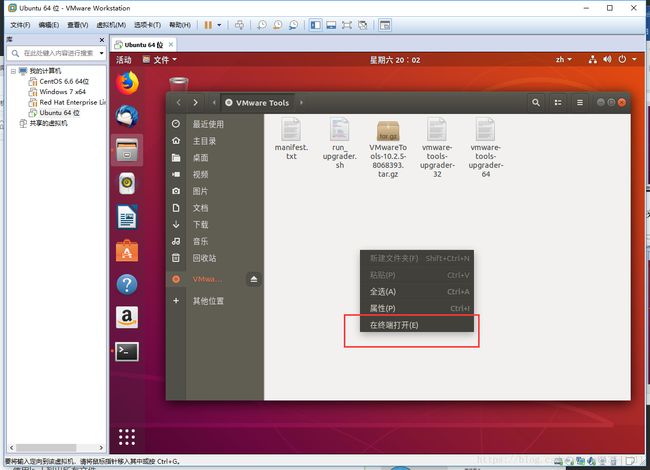Image resolution: width=650 pixels, height=470 pixels.
Task: Show applications grid button
Action: click(127, 437)
